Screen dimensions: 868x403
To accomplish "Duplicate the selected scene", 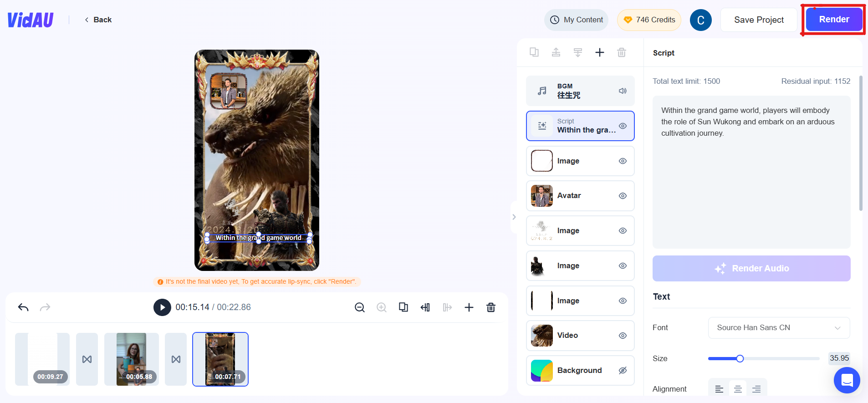I will (403, 307).
